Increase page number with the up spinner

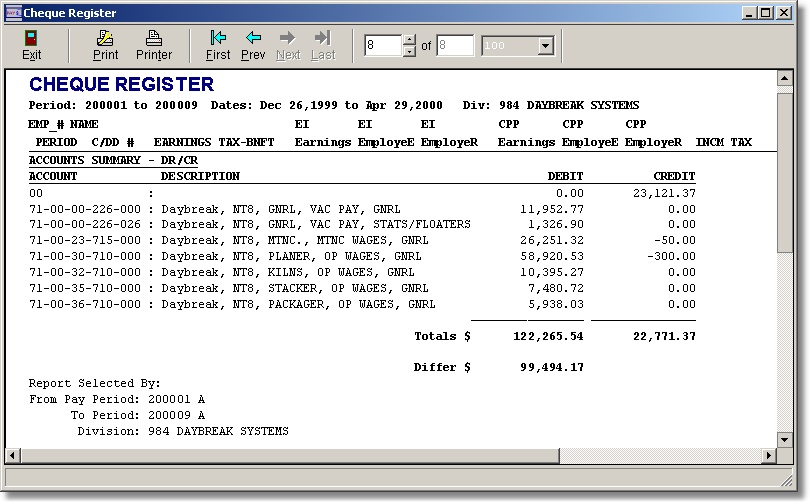pyautogui.click(x=408, y=41)
